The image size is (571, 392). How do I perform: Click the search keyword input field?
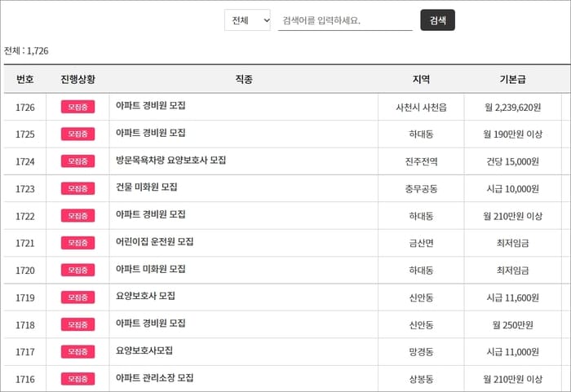[345, 20]
